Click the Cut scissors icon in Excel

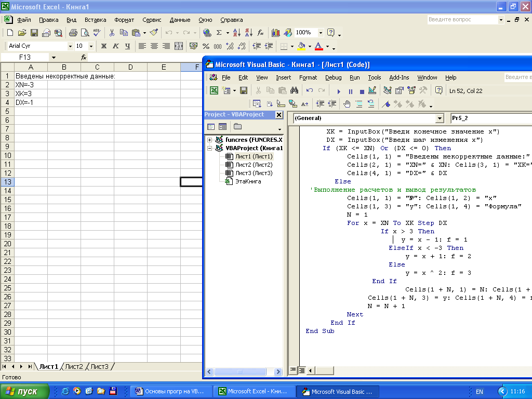[x=112, y=33]
